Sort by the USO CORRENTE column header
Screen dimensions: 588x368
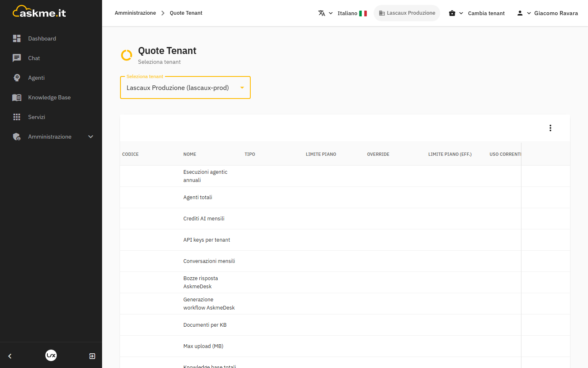click(x=506, y=154)
